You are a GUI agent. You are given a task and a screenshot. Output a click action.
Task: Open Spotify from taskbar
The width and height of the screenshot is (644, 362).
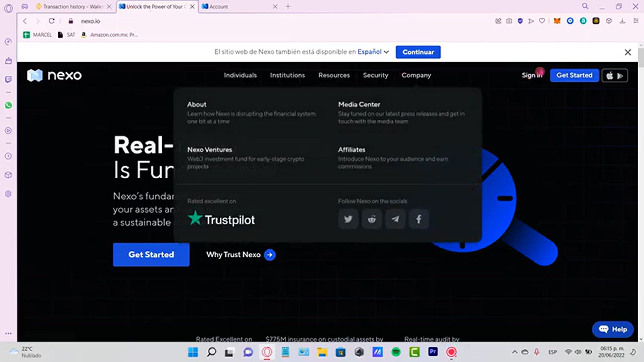(396, 352)
